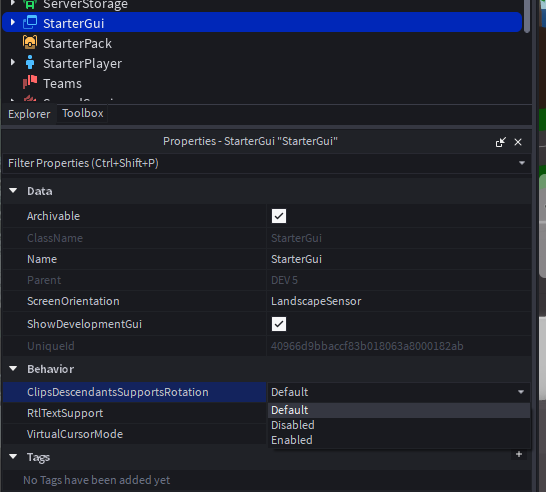Expand the StarterGui tree node arrow

[x=13, y=22]
